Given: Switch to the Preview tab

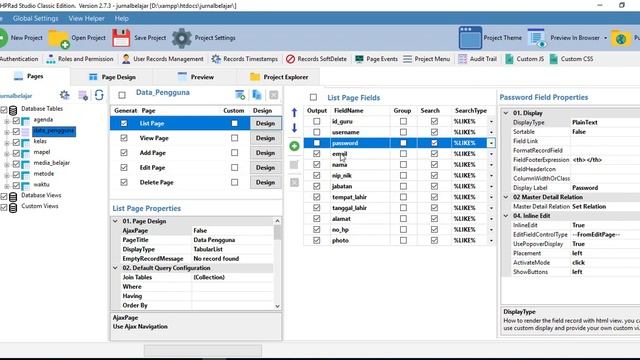Looking at the screenshot, I should coord(196,77).
